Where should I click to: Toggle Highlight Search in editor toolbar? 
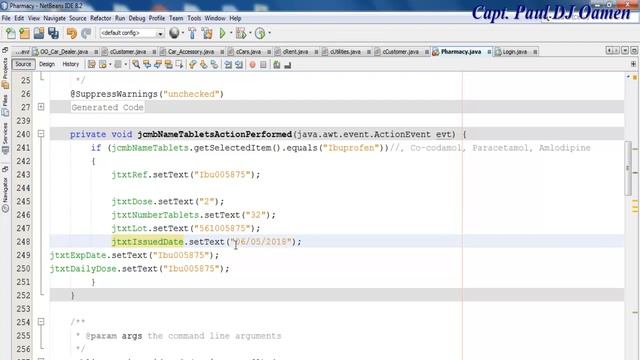coord(168,64)
